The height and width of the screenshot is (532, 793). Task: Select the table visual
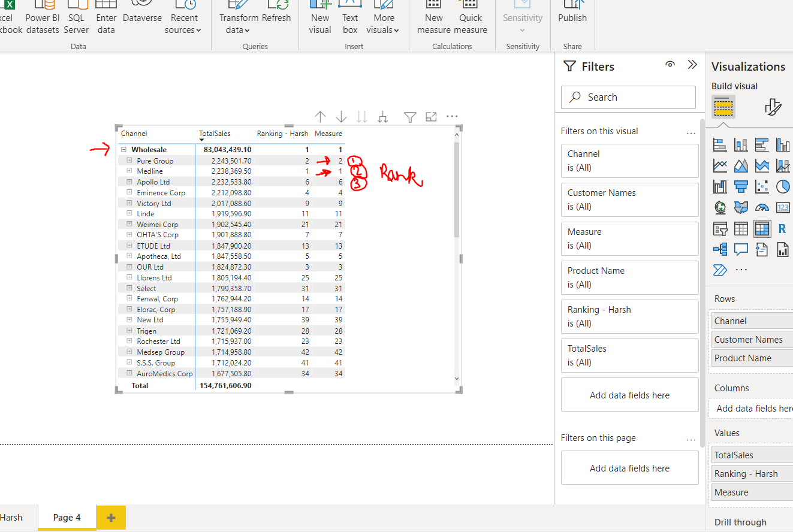pyautogui.click(x=741, y=228)
